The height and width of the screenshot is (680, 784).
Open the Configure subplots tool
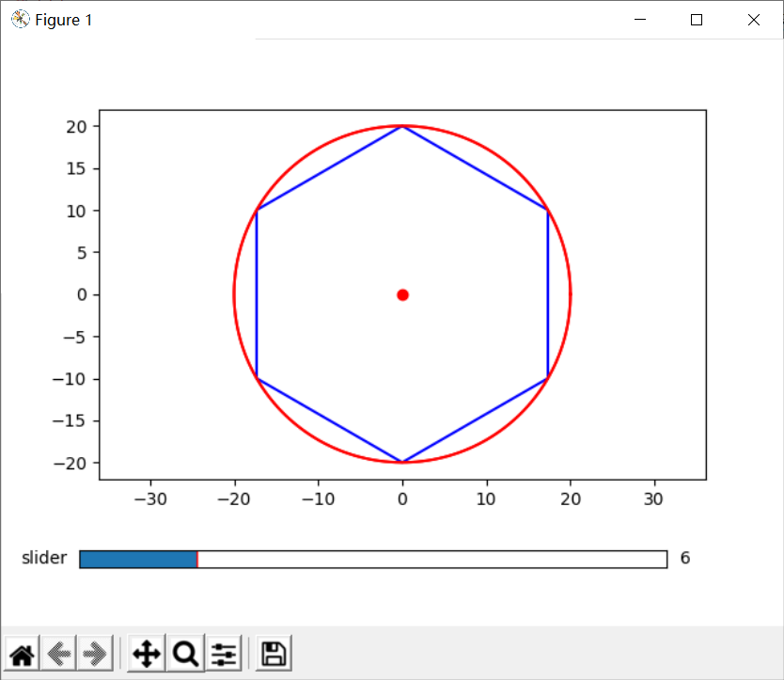click(x=224, y=654)
